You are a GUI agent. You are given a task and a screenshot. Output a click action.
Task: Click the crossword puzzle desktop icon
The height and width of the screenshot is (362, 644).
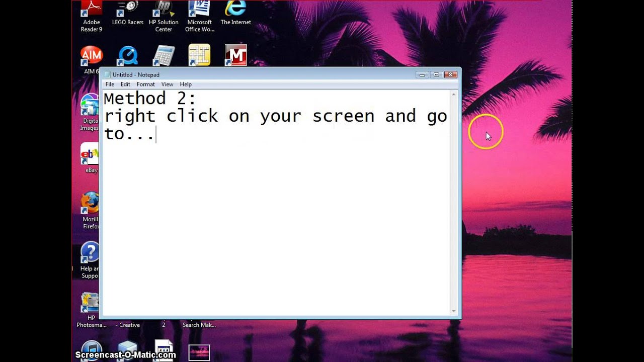199,55
